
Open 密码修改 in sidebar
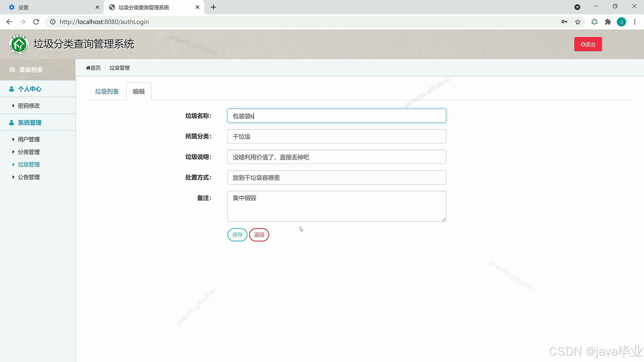(29, 106)
